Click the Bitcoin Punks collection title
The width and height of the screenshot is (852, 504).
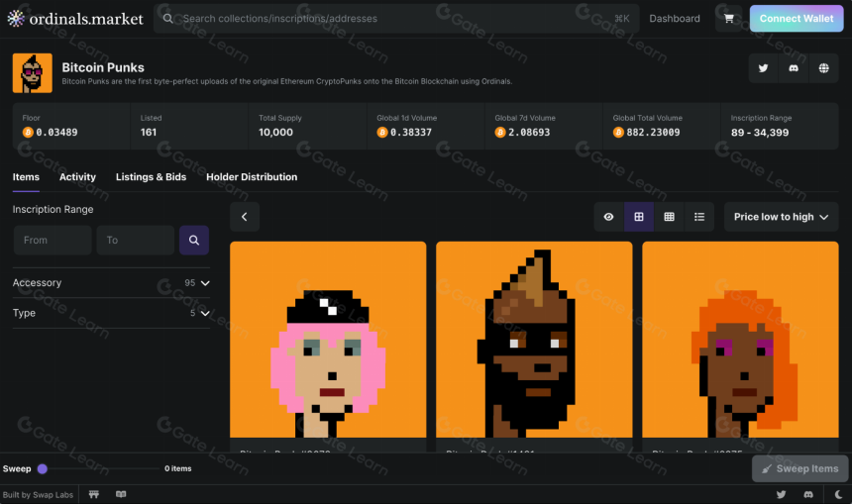[103, 67]
